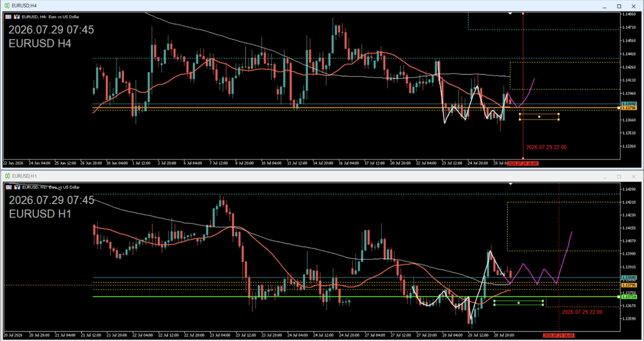The image size is (644, 341).
Task: Click the 1.14860 price on H4 price scale
Action: (628, 14)
